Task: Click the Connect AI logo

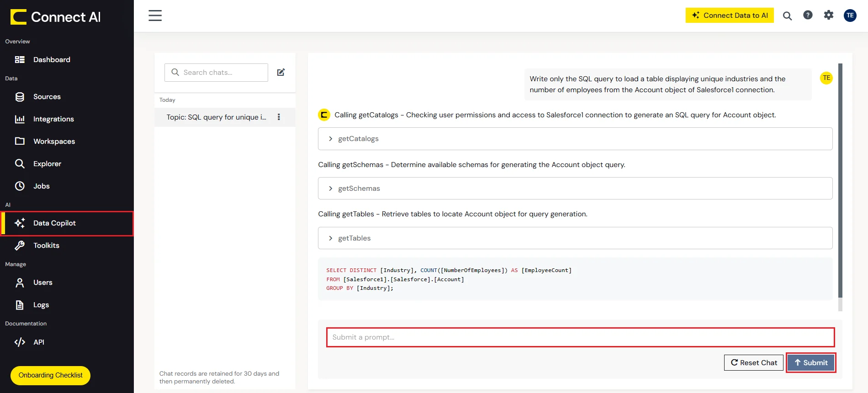Action: tap(55, 17)
